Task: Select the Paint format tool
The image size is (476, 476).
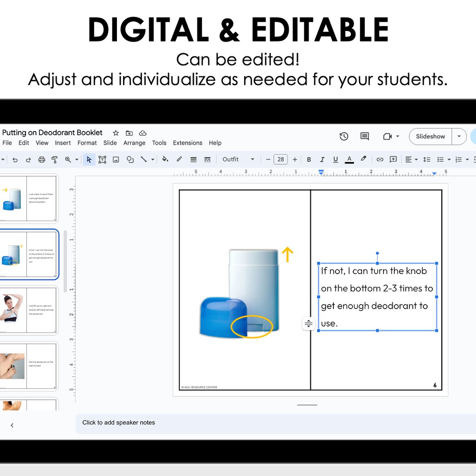Action: [x=54, y=160]
